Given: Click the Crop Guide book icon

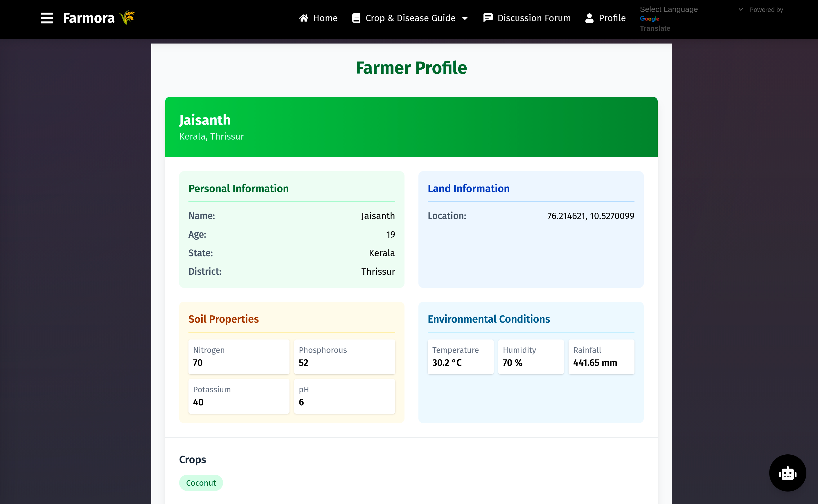Looking at the screenshot, I should (x=356, y=18).
